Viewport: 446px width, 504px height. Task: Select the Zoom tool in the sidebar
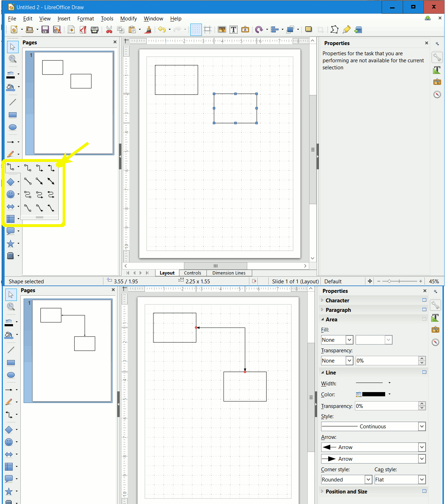(x=12, y=59)
